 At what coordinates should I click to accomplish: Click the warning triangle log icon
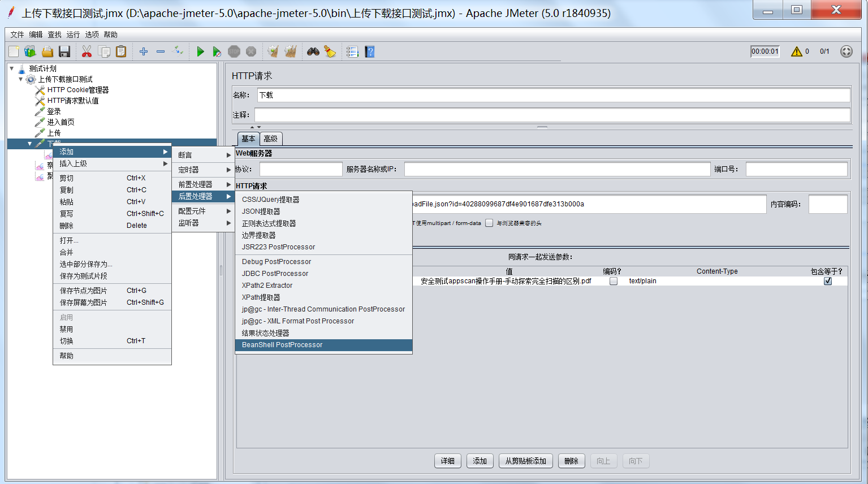[x=797, y=51]
